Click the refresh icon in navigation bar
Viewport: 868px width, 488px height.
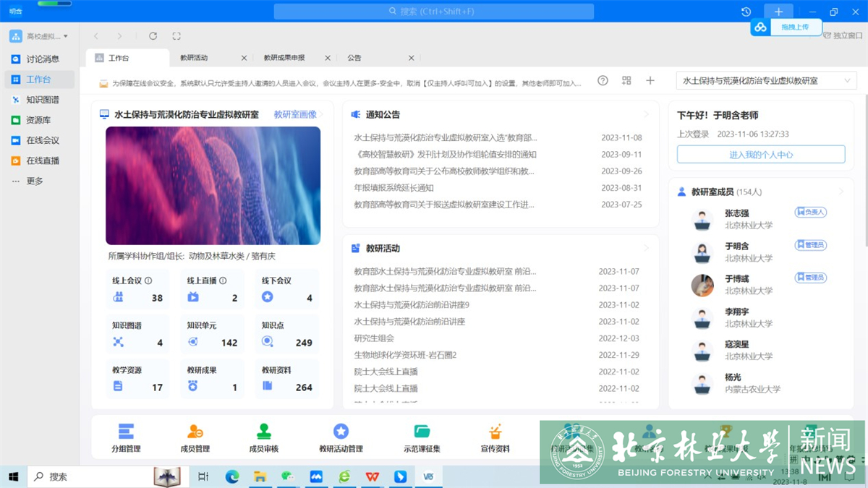[x=153, y=36]
